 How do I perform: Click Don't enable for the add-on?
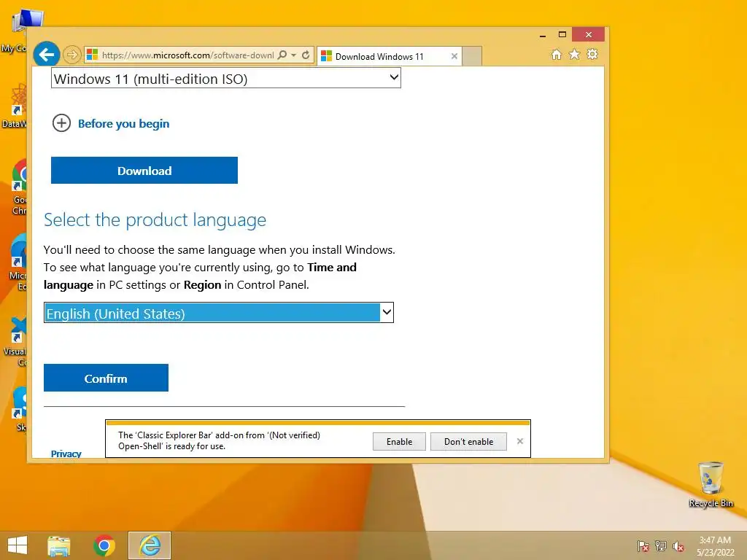[468, 441]
